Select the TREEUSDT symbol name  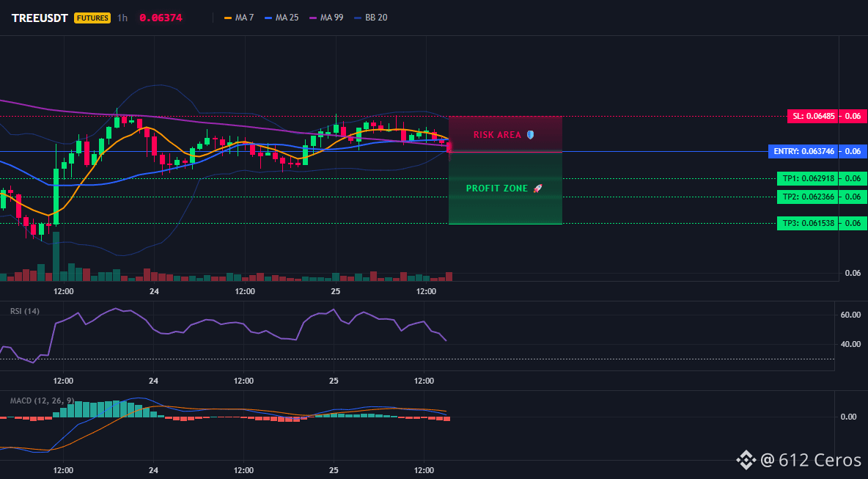point(40,18)
